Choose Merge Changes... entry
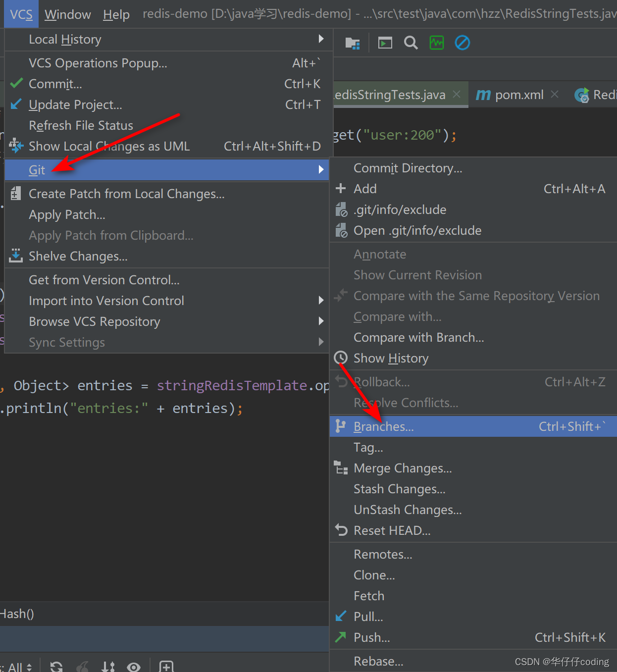617x672 pixels. (473, 468)
